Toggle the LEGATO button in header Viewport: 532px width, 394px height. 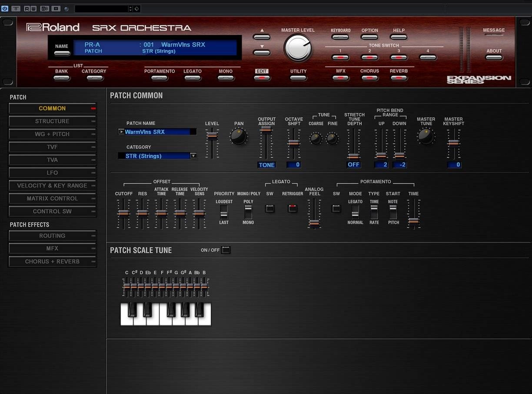[193, 78]
